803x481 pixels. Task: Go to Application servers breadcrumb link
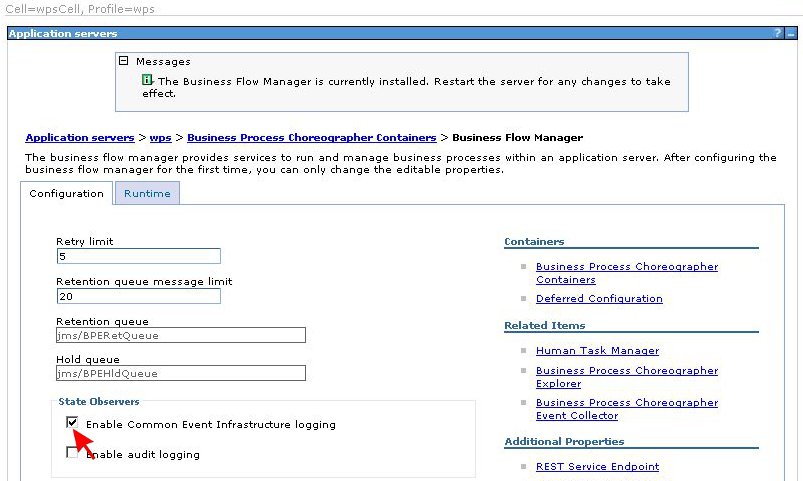coord(79,137)
